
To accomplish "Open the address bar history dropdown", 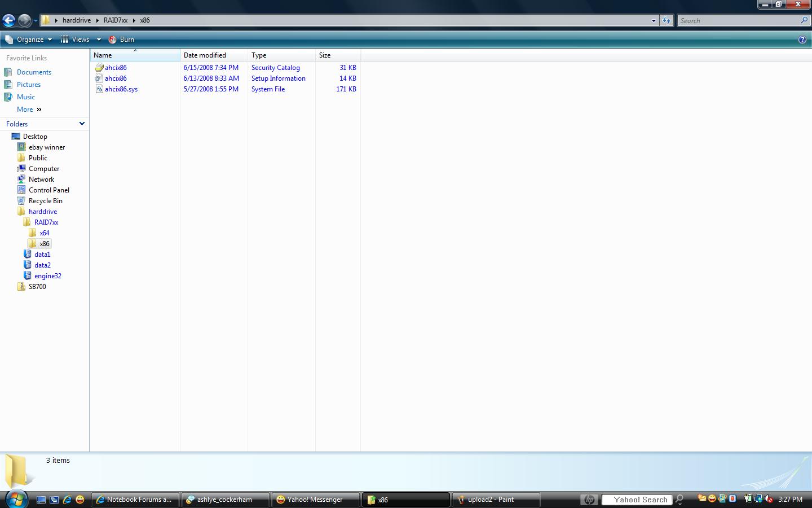I will point(654,20).
